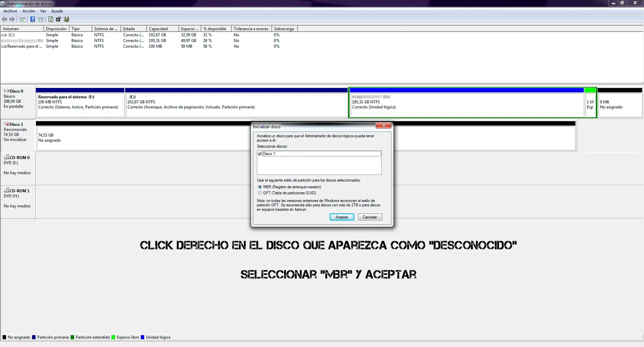Click the "32,59 GB" free space cell
This screenshot has width=644, height=347.
coord(189,35)
